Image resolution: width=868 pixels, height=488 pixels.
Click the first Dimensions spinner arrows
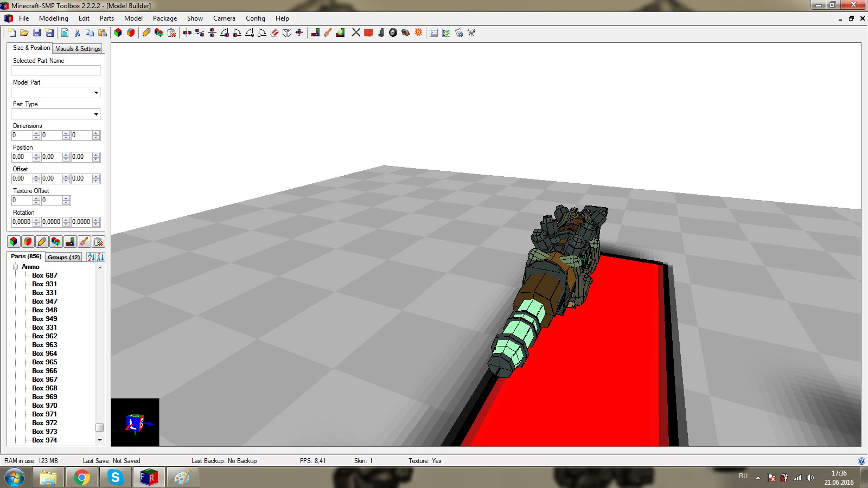click(x=36, y=136)
